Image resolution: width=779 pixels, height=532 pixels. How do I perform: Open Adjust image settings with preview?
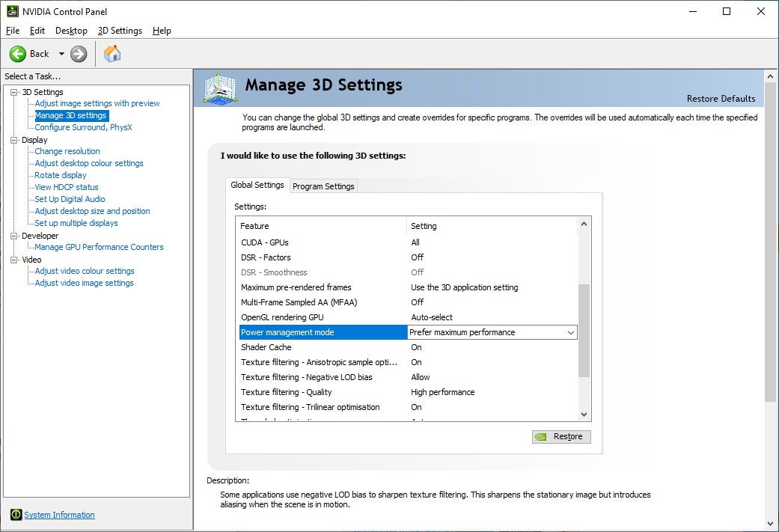pyautogui.click(x=97, y=103)
